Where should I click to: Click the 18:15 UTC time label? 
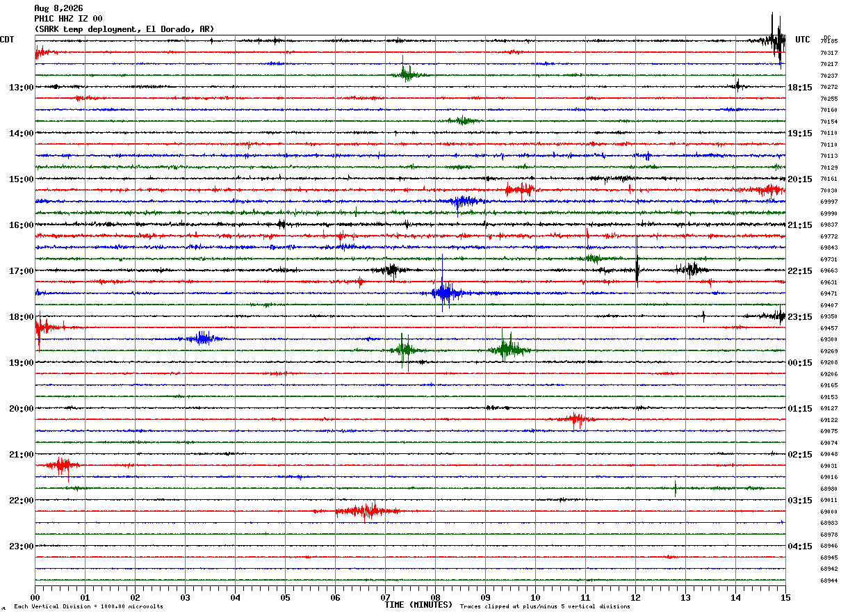(x=800, y=88)
